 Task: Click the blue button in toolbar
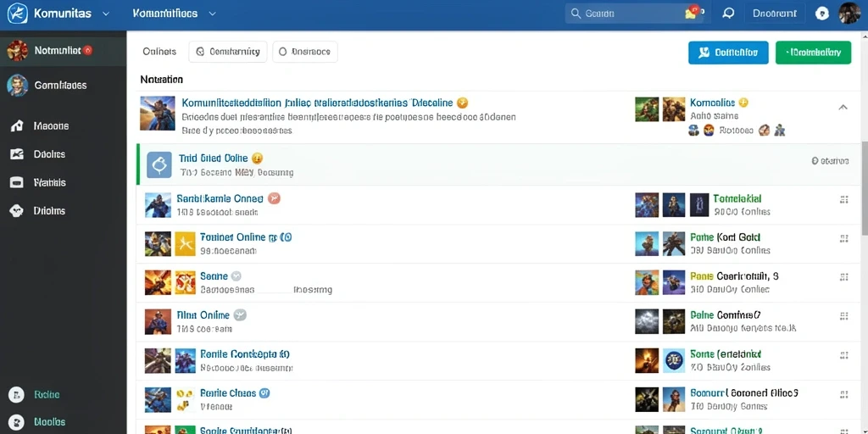[x=728, y=53]
